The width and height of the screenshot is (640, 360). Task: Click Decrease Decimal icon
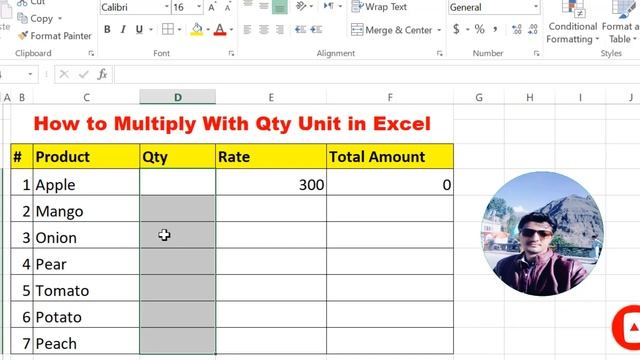point(533,29)
